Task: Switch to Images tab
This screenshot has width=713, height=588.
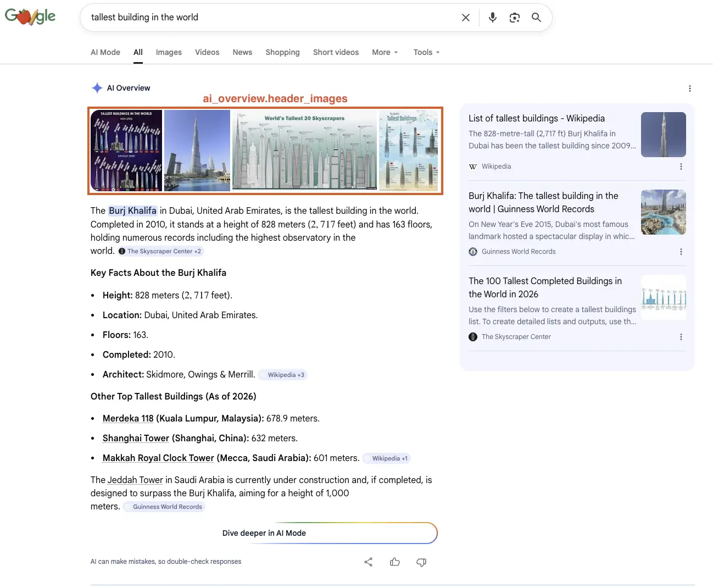Action: pos(169,52)
